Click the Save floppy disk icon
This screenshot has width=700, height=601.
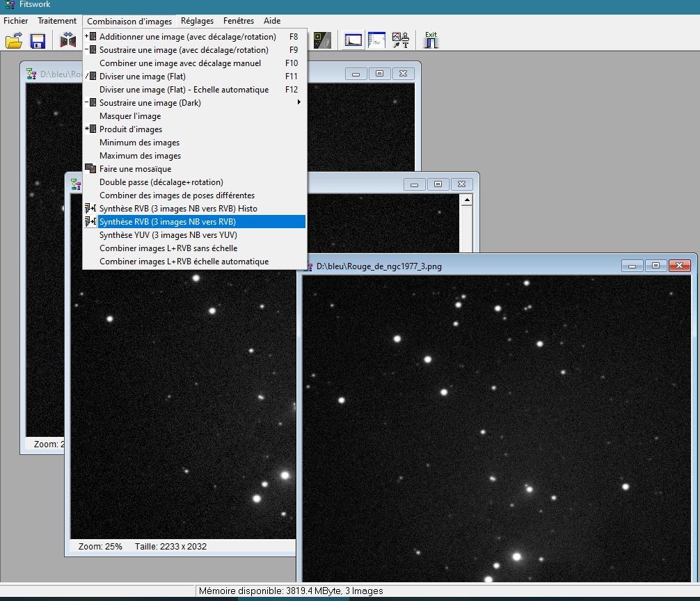tap(38, 40)
